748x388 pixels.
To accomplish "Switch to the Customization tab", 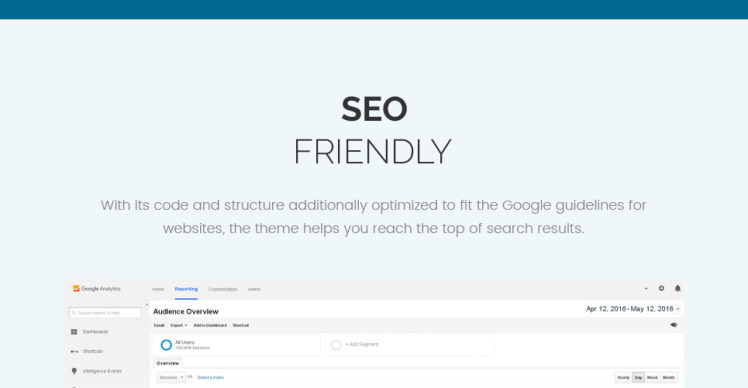I will 222,289.
